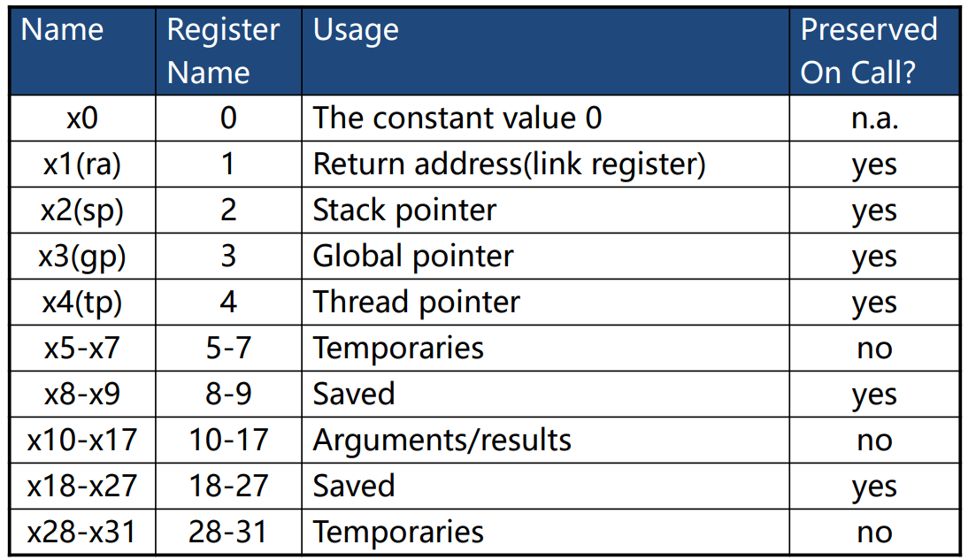This screenshot has width=968, height=560.
Task: Click the "Stack pointer" usage text
Action: (x=404, y=211)
